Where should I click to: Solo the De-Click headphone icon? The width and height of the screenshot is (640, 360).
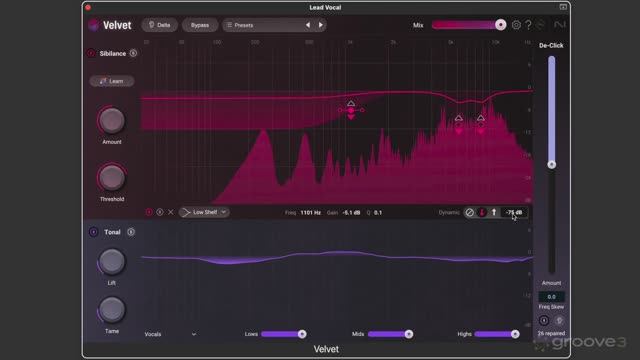tap(559, 320)
